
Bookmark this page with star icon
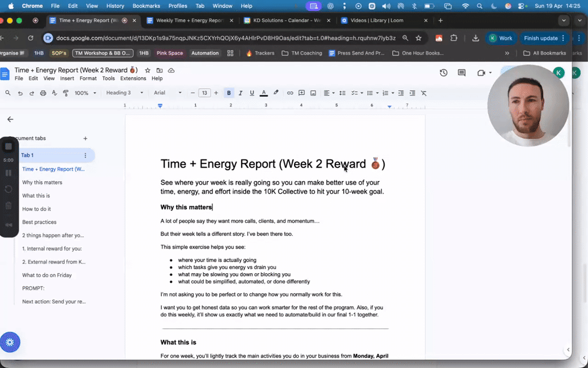pos(419,39)
